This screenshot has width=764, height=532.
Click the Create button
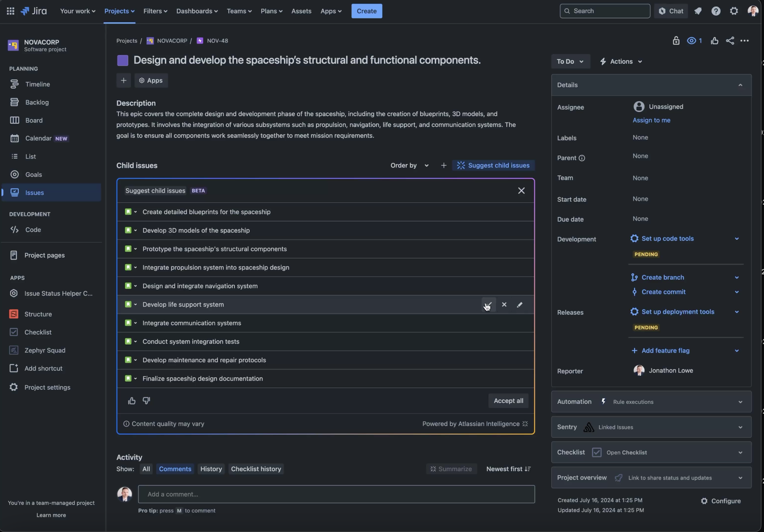pos(367,11)
